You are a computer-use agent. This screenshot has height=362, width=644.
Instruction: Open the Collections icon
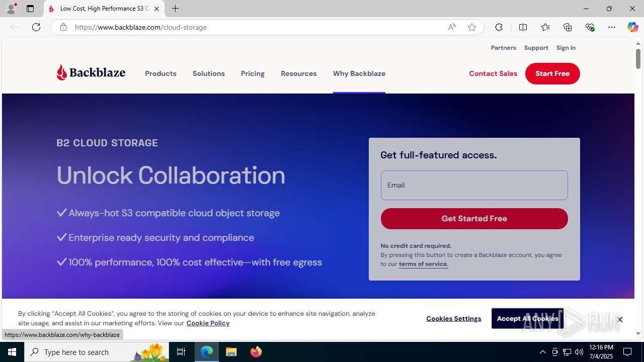coord(568,27)
